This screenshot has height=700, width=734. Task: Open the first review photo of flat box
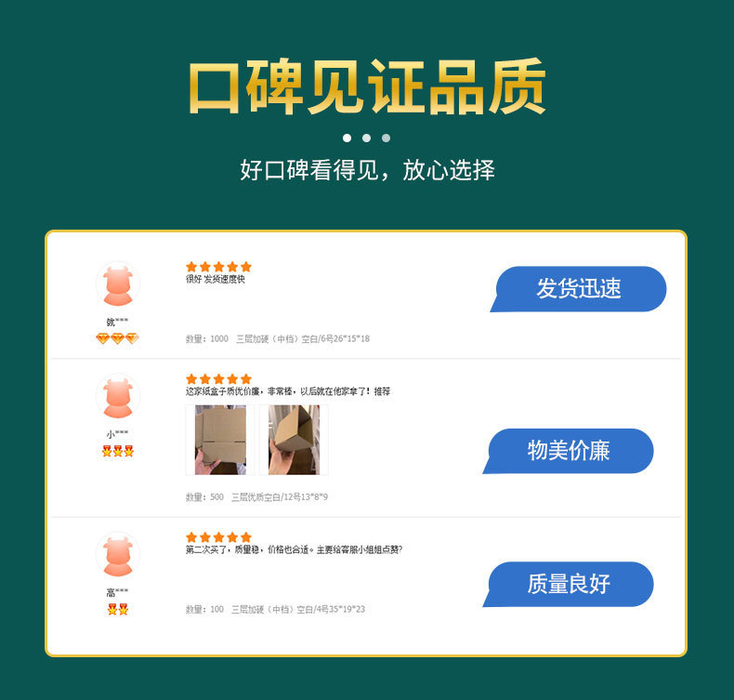pyautogui.click(x=220, y=440)
